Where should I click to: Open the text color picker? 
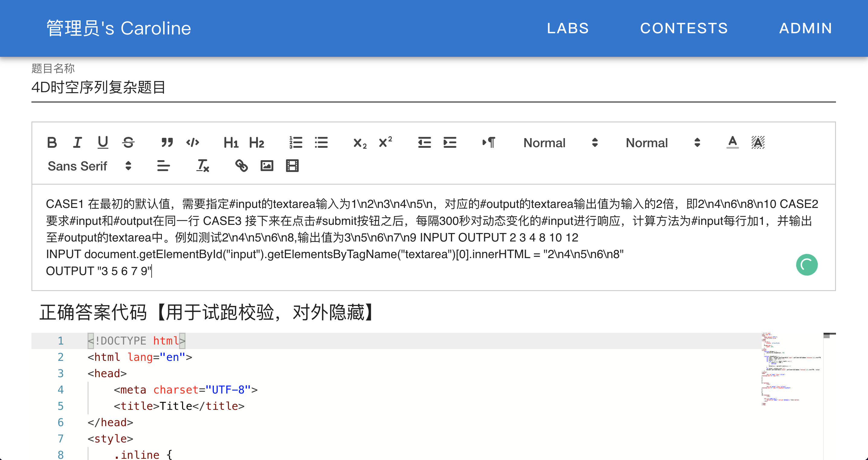pyautogui.click(x=732, y=143)
